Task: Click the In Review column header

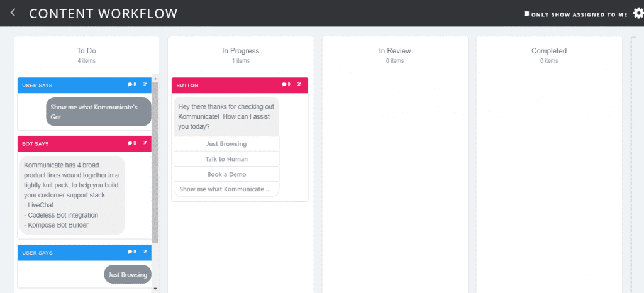Action: click(395, 55)
